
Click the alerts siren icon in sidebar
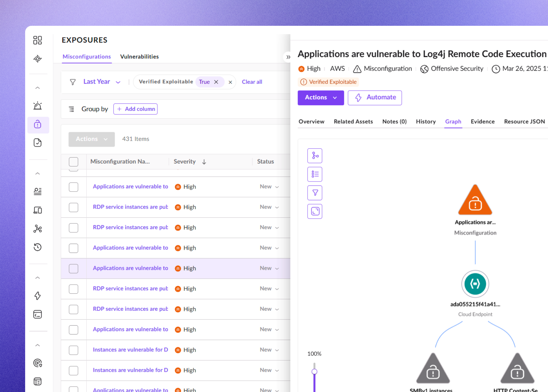point(38,106)
